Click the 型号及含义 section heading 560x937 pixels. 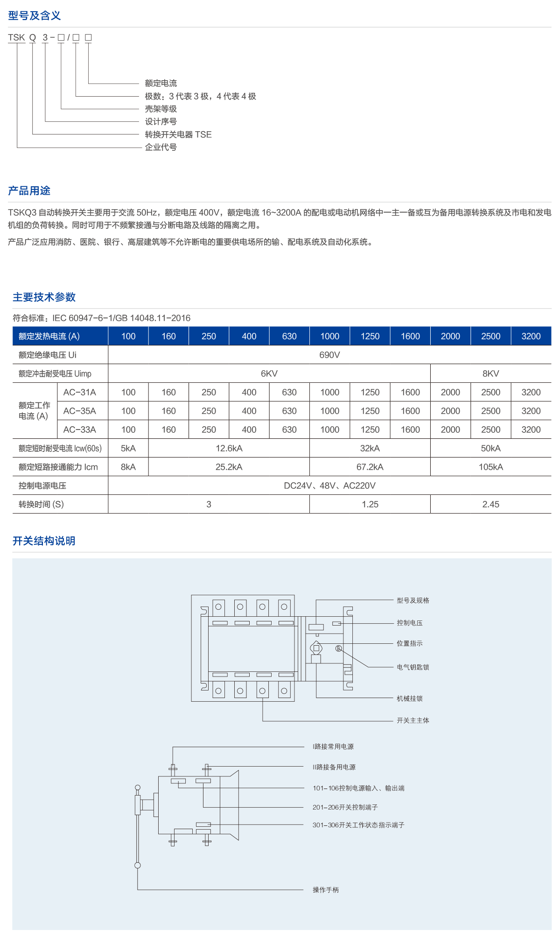[35, 15]
